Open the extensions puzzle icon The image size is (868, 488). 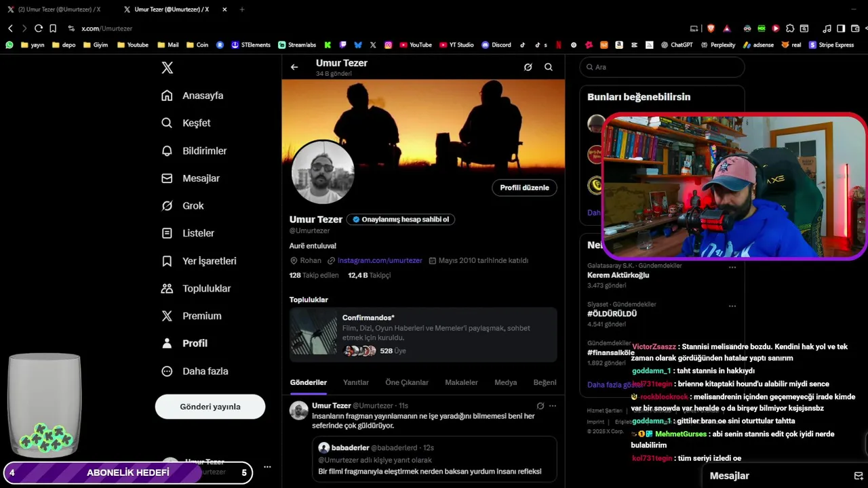[790, 28]
